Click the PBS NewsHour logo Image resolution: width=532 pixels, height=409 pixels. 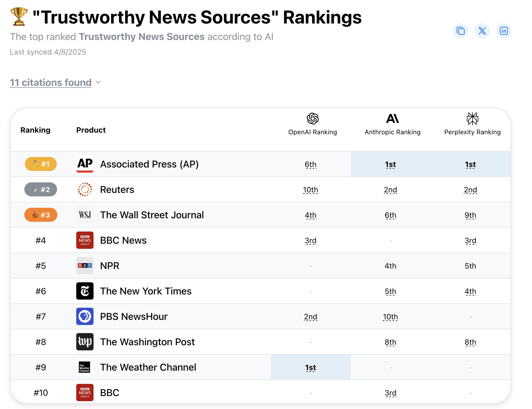tap(85, 316)
